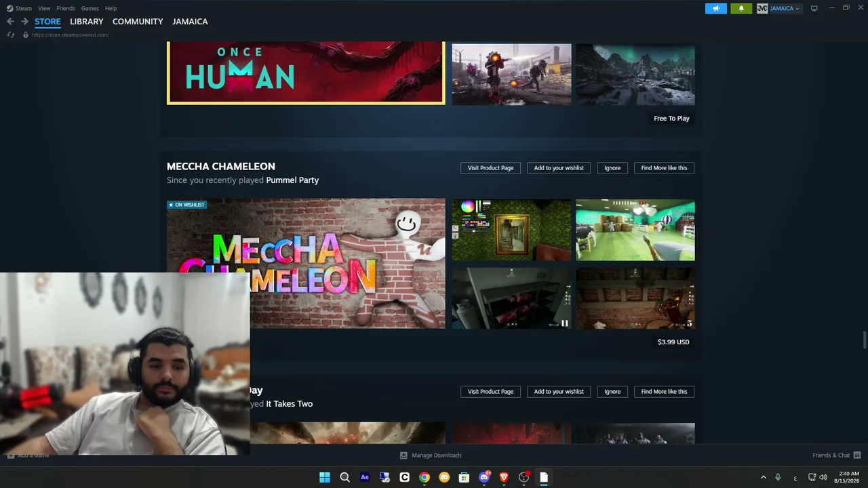The height and width of the screenshot is (488, 868).
Task: Open the Once Human banner image
Action: [x=306, y=73]
